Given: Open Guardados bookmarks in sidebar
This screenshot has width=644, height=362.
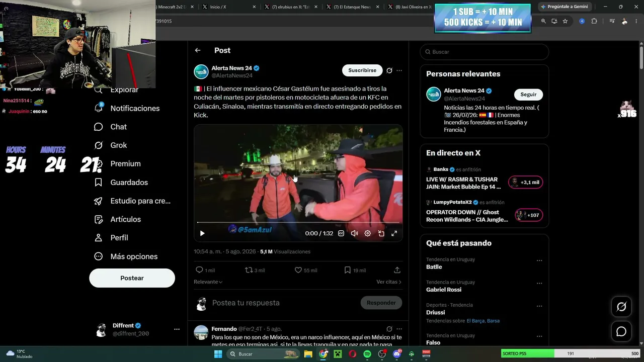Looking at the screenshot, I should coord(121,183).
